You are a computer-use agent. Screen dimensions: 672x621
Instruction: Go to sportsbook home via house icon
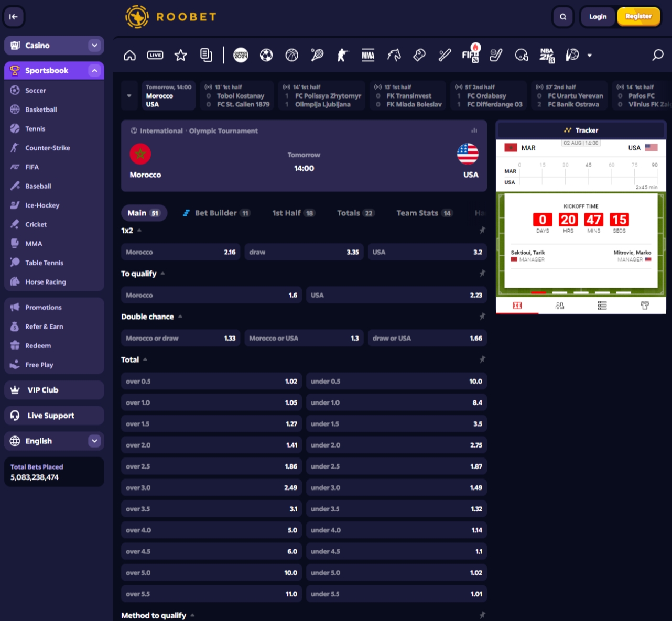click(129, 55)
